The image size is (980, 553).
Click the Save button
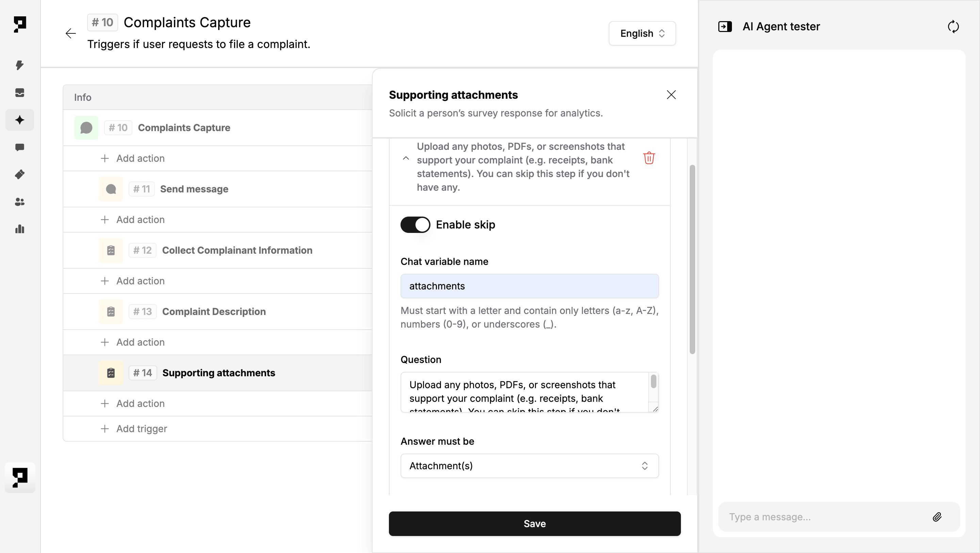[534, 523]
